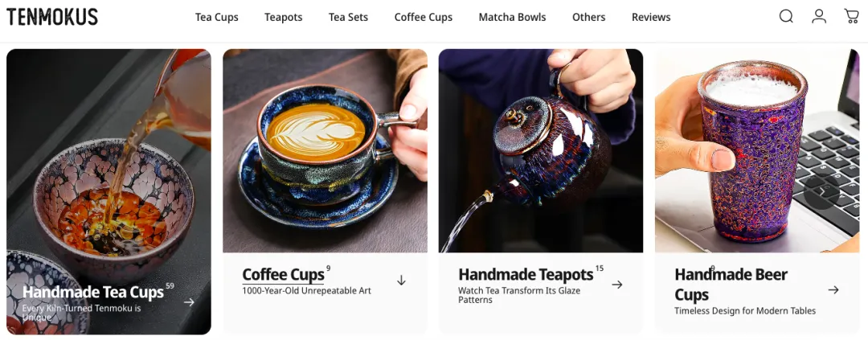Viewport: 868px width, 340px height.
Task: Select Coffee Cups in top navigation
Action: (424, 17)
